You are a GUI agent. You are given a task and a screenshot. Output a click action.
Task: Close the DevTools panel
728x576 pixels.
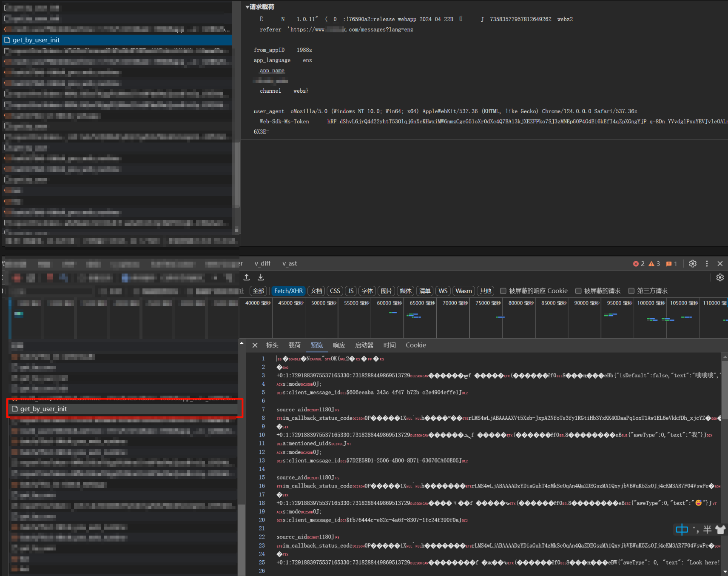pos(720,264)
